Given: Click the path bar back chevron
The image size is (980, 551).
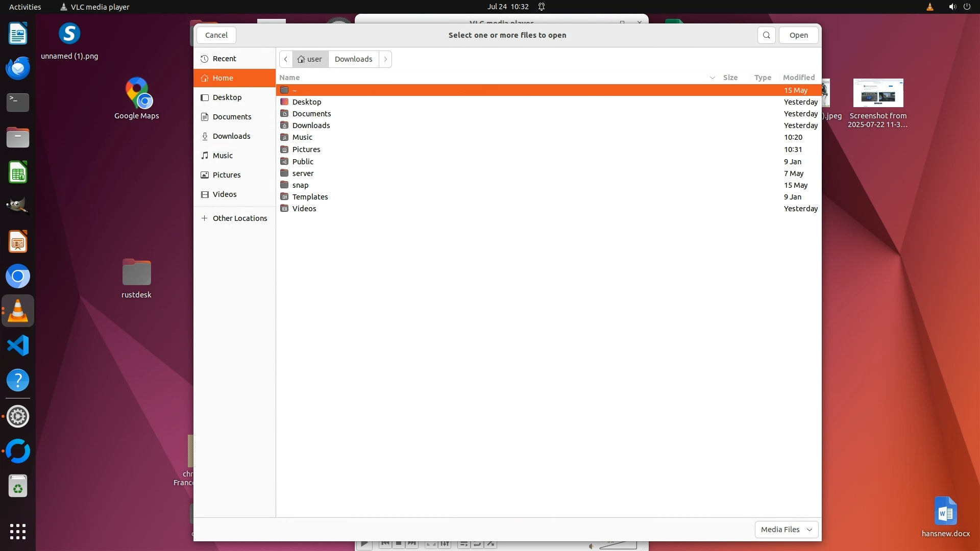Looking at the screenshot, I should (x=286, y=59).
